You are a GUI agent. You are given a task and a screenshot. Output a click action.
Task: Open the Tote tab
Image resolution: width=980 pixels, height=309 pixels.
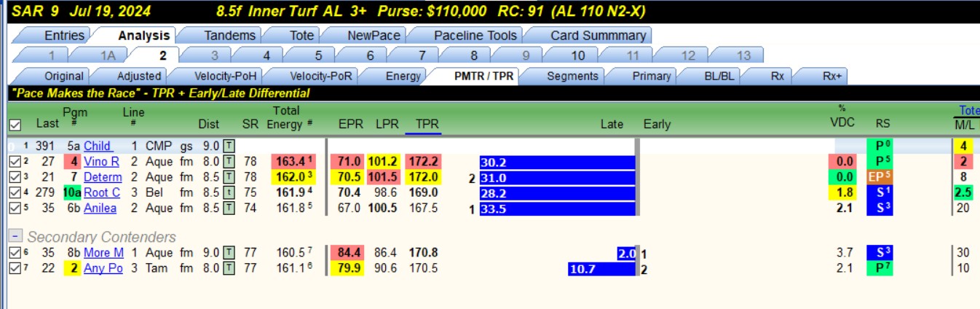click(301, 35)
